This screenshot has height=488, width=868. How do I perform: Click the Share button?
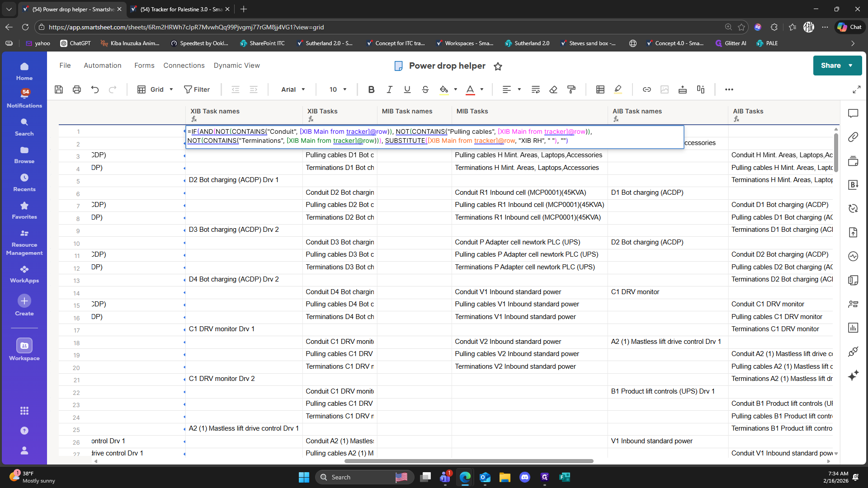pyautogui.click(x=831, y=66)
